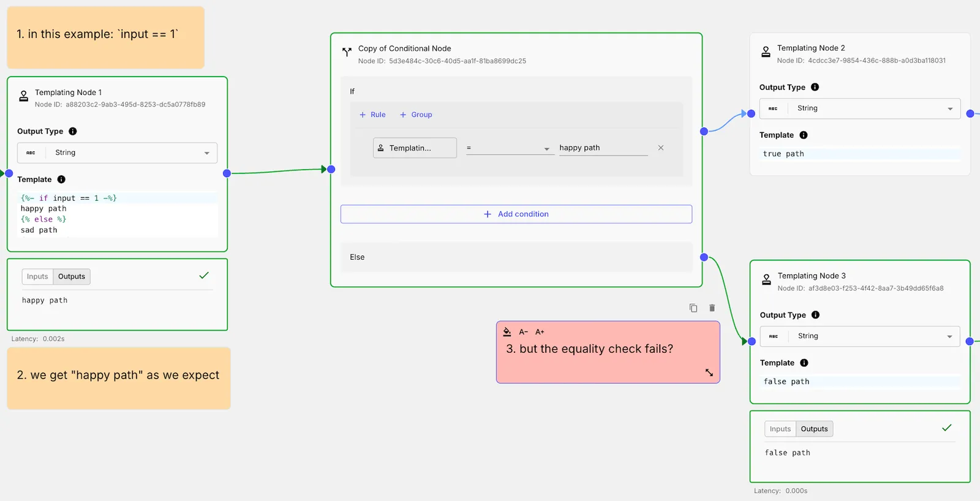The image size is (980, 501).
Task: Click the Output Type info icon in Templating Node 2
Action: pos(815,87)
